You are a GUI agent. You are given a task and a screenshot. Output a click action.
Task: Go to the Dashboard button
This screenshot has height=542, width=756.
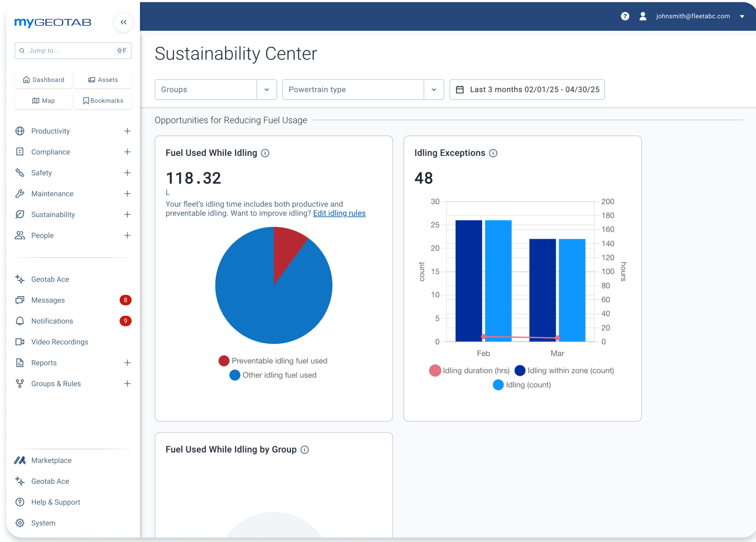click(x=43, y=80)
